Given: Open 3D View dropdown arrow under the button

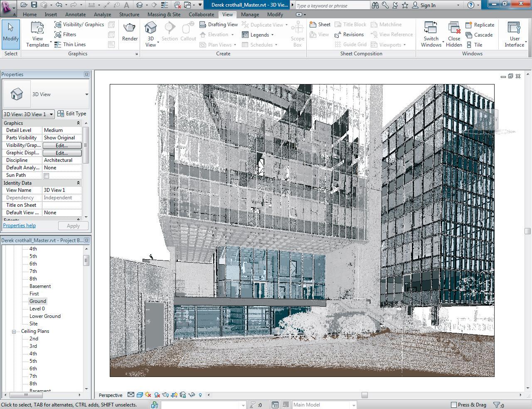Looking at the screenshot, I should pos(158,43).
